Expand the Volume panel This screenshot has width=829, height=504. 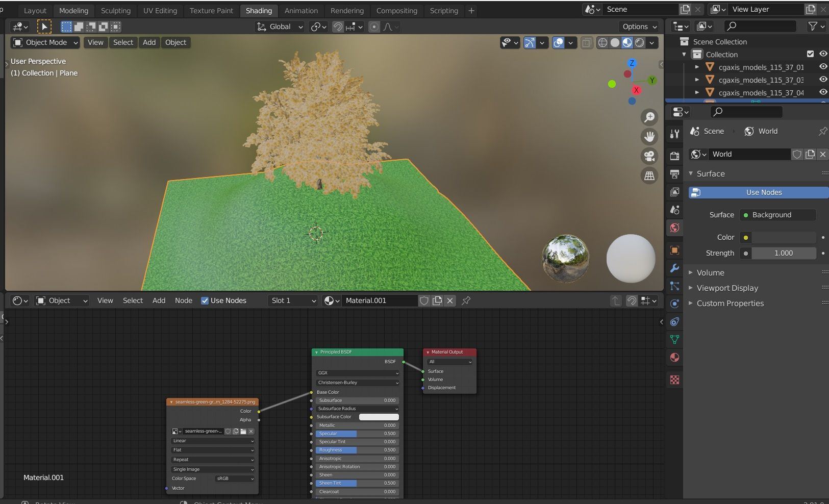coord(710,272)
